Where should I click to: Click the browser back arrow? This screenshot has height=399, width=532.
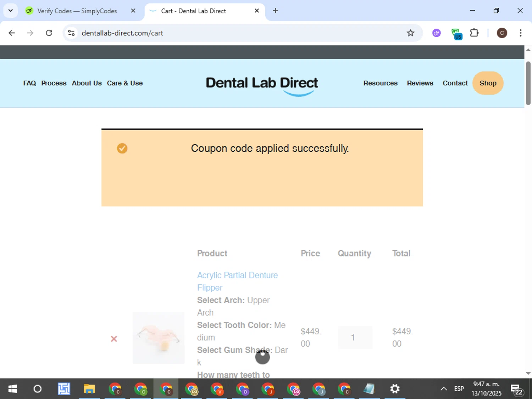point(12,33)
